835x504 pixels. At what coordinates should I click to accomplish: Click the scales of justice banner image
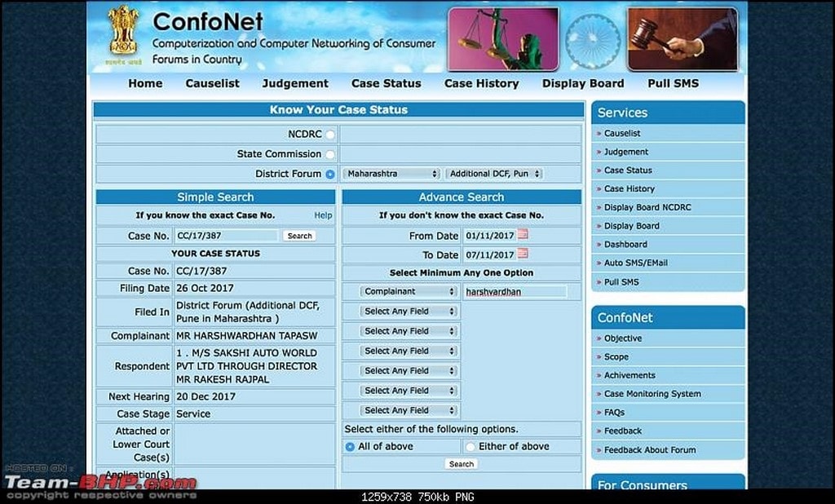tap(502, 39)
